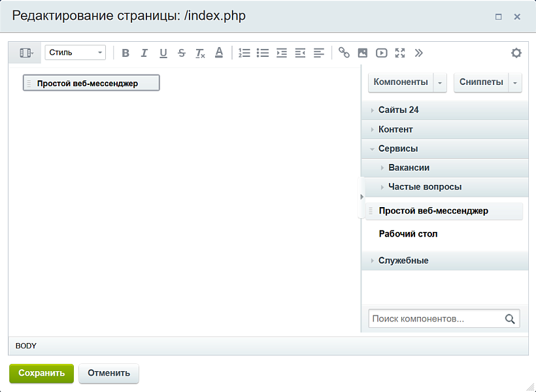Open the text color tool
Image resolution: width=536 pixels, height=392 pixels.
(x=219, y=53)
